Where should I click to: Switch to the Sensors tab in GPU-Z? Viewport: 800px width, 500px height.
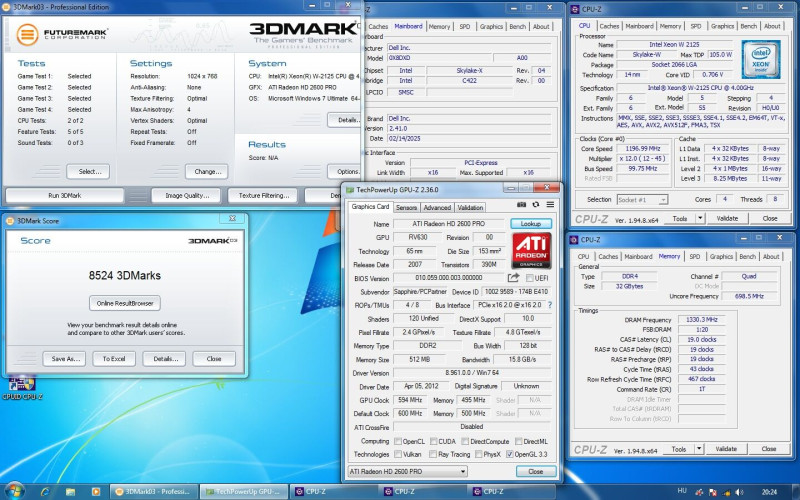point(406,207)
